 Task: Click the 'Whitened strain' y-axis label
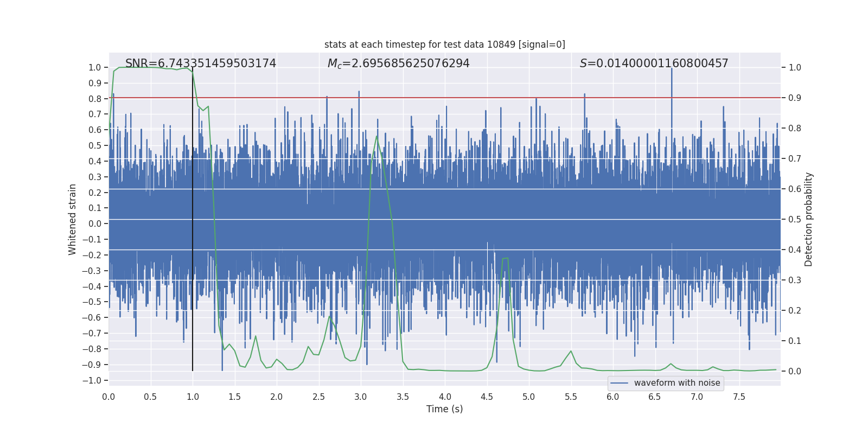[x=73, y=219]
